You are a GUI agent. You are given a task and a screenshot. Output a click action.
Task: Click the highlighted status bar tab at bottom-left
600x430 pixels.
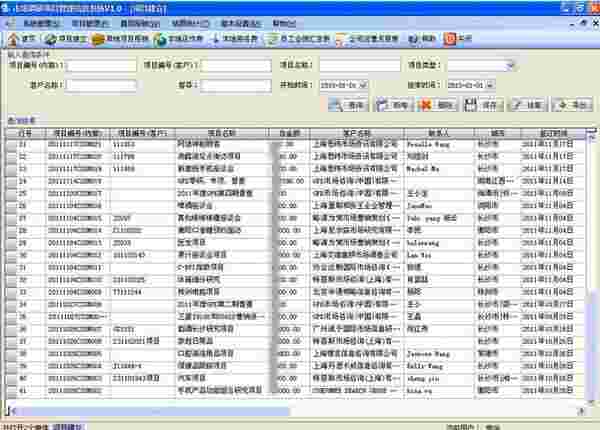point(67,427)
